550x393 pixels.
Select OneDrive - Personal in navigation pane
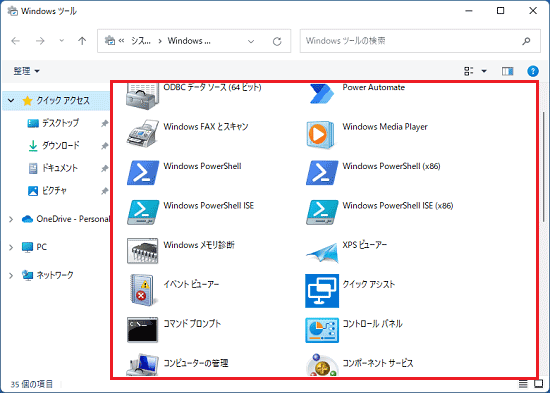pos(73,219)
